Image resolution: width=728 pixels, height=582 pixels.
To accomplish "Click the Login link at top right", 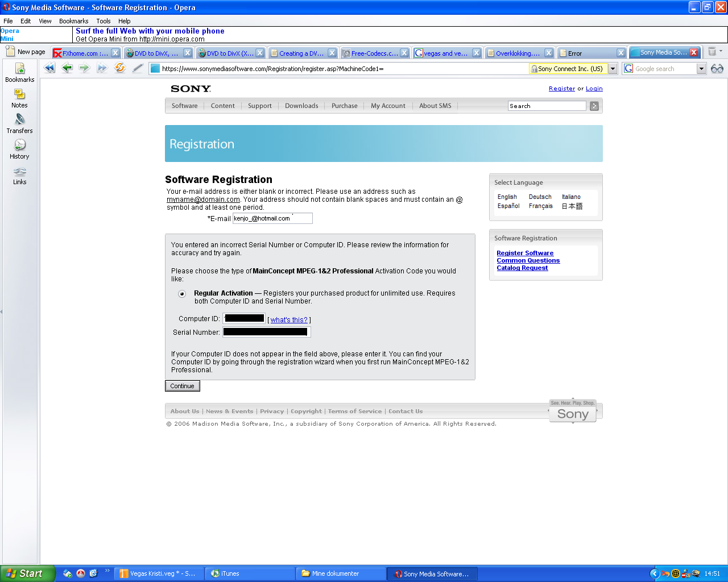I will (594, 89).
